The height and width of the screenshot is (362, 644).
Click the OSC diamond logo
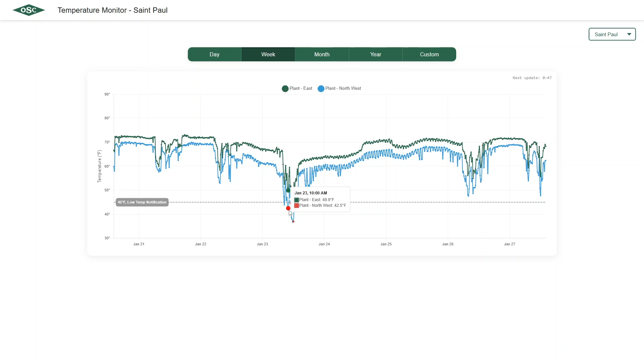pyautogui.click(x=29, y=10)
